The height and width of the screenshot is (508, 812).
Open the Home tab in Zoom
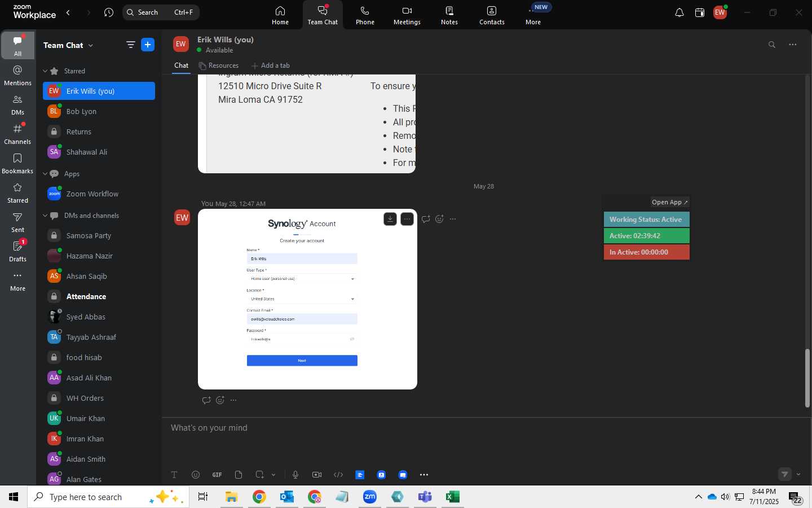[x=280, y=15]
